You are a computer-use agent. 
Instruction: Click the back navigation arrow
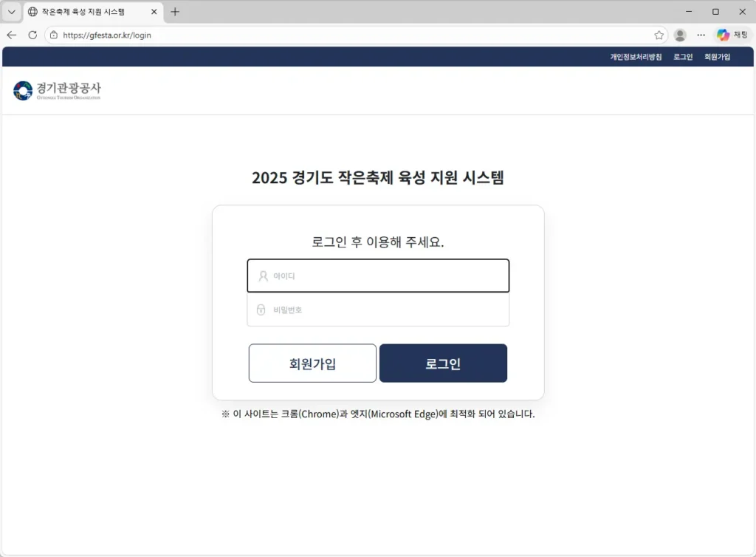11,34
